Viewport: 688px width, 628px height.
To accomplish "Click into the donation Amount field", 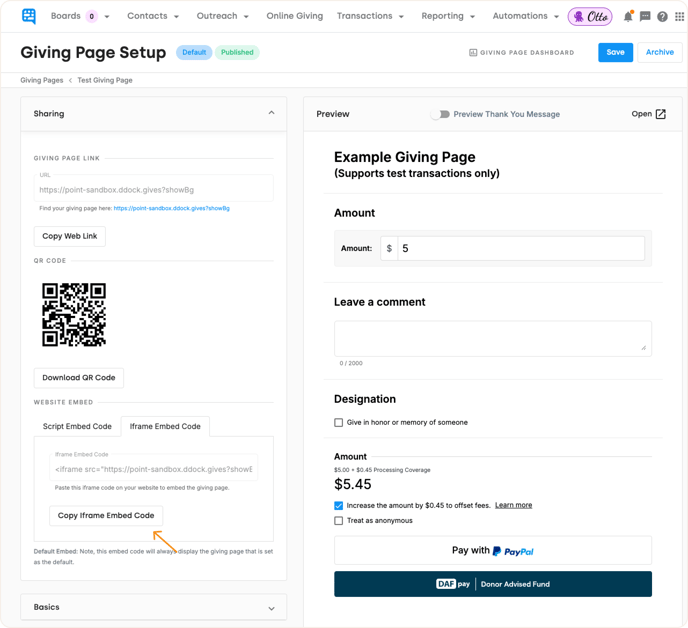I will [x=520, y=248].
